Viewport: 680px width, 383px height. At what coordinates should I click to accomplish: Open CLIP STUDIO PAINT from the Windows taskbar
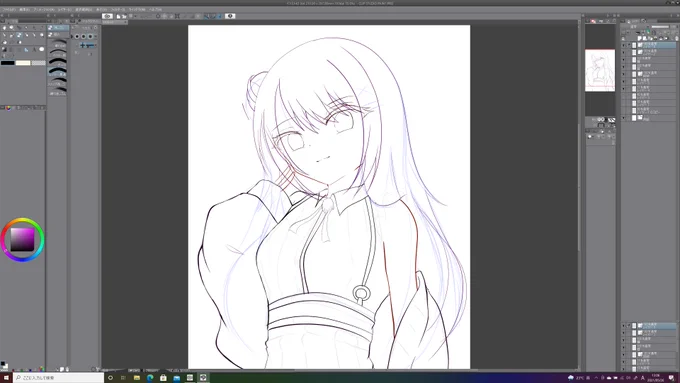click(203, 378)
